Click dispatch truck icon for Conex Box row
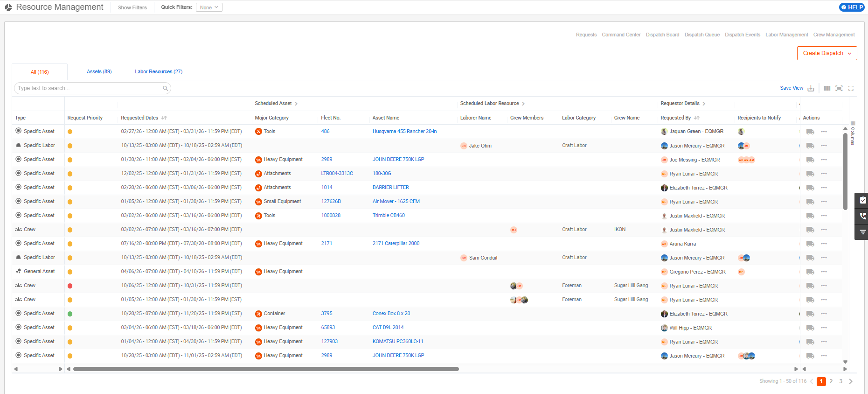868x394 pixels. pyautogui.click(x=810, y=314)
